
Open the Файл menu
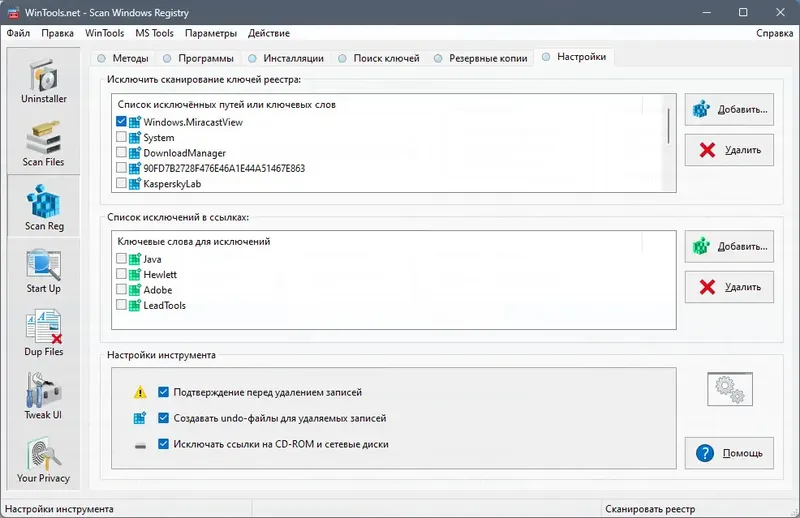(18, 33)
